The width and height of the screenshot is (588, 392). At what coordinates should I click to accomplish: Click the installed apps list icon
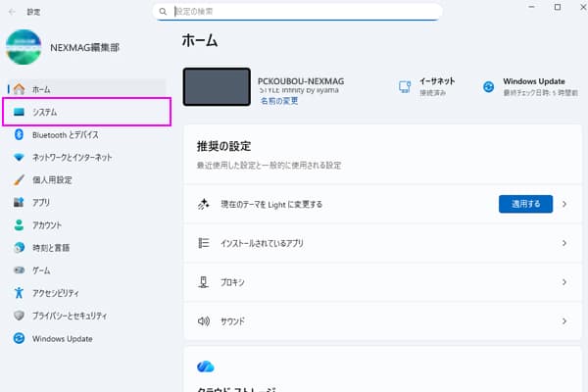[203, 243]
